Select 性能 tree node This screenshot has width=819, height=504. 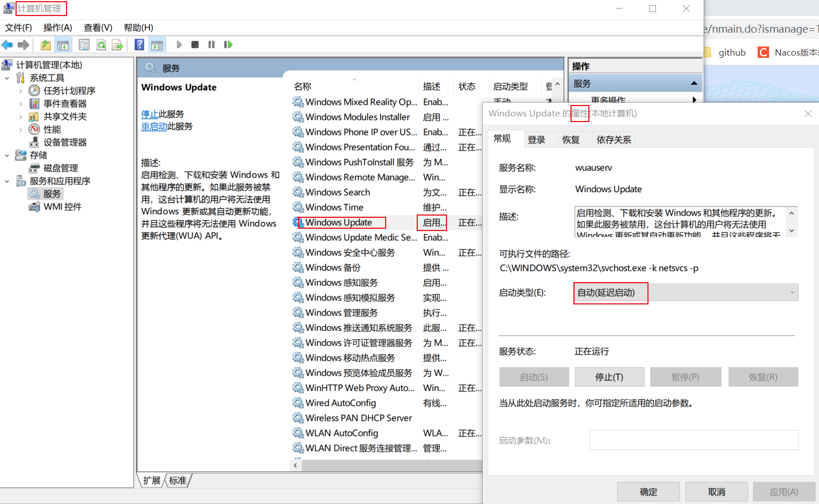pos(52,130)
